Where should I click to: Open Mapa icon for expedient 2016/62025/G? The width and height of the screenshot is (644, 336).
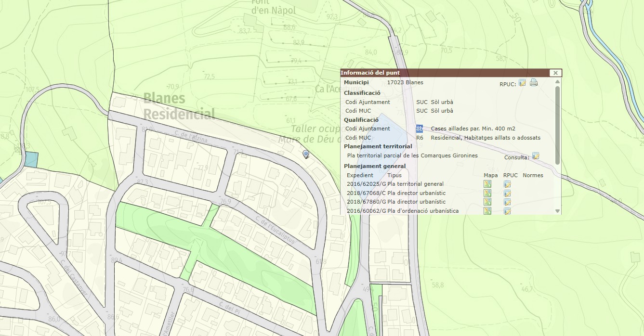[487, 184]
